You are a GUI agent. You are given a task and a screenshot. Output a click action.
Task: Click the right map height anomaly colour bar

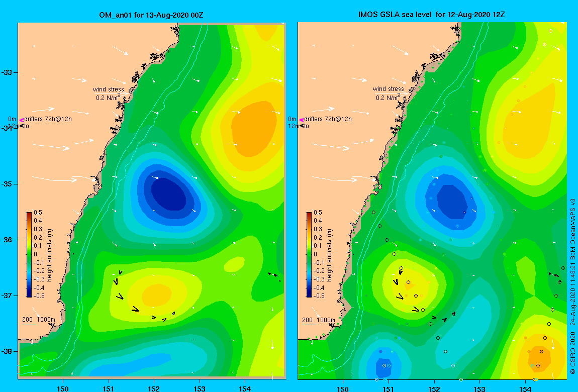pyautogui.click(x=309, y=255)
